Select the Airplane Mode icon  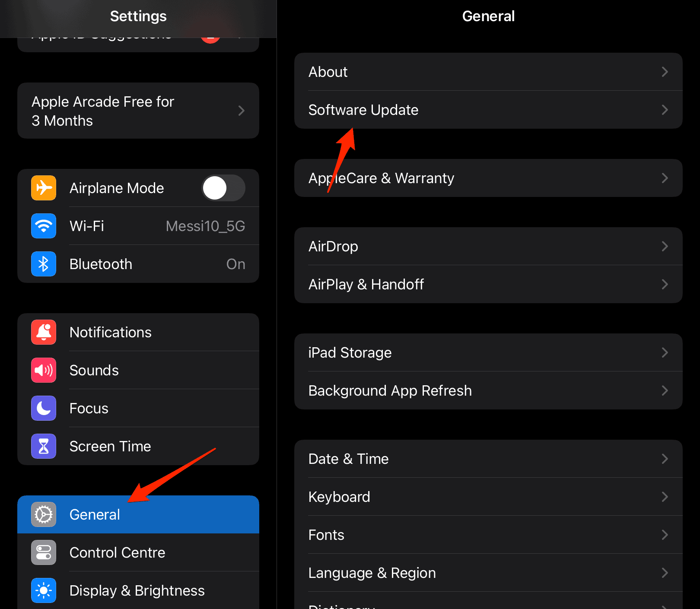(43, 188)
